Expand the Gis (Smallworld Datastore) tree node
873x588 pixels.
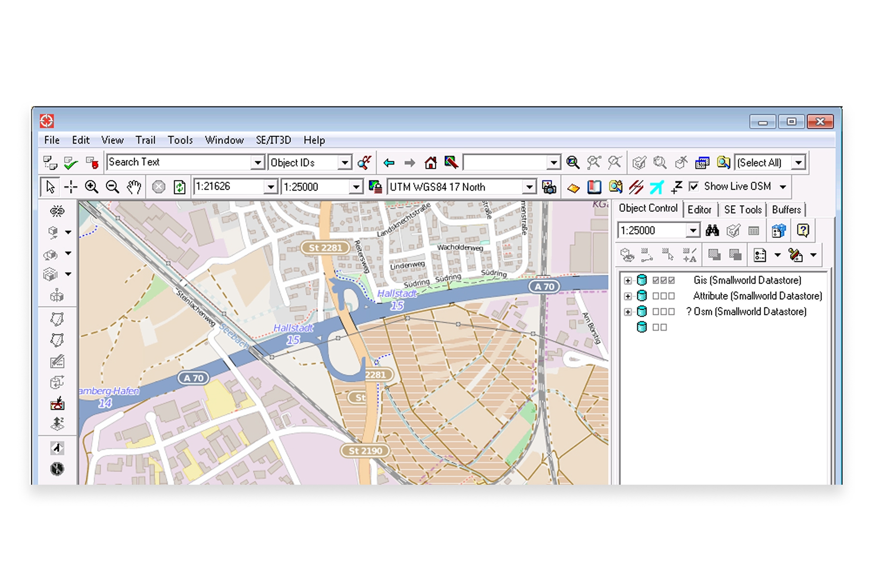coord(628,280)
